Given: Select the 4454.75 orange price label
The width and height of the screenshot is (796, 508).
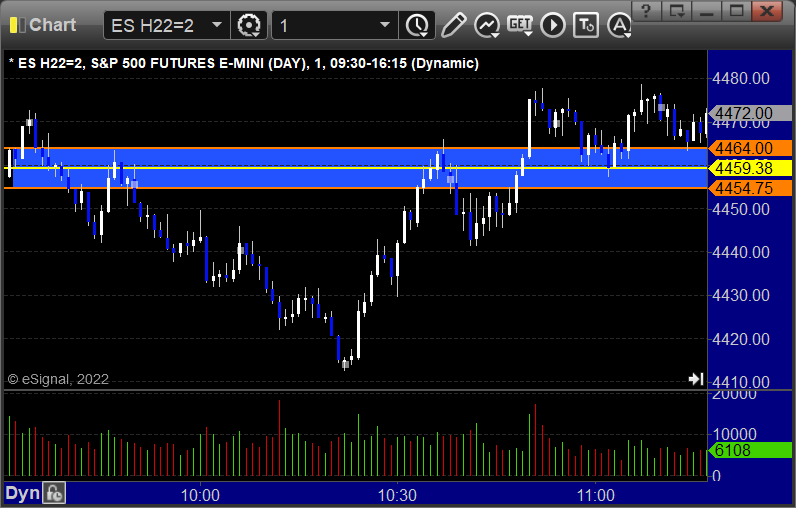Looking at the screenshot, I should coord(750,188).
